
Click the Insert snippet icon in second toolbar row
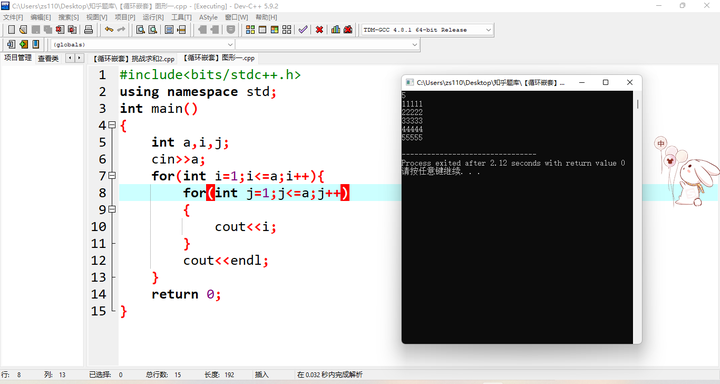11,44
